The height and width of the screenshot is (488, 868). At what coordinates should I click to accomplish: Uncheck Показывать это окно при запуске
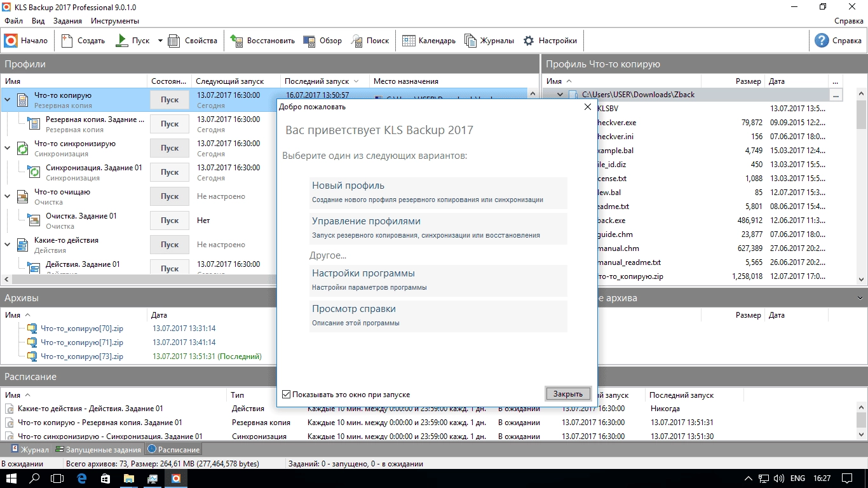point(287,395)
